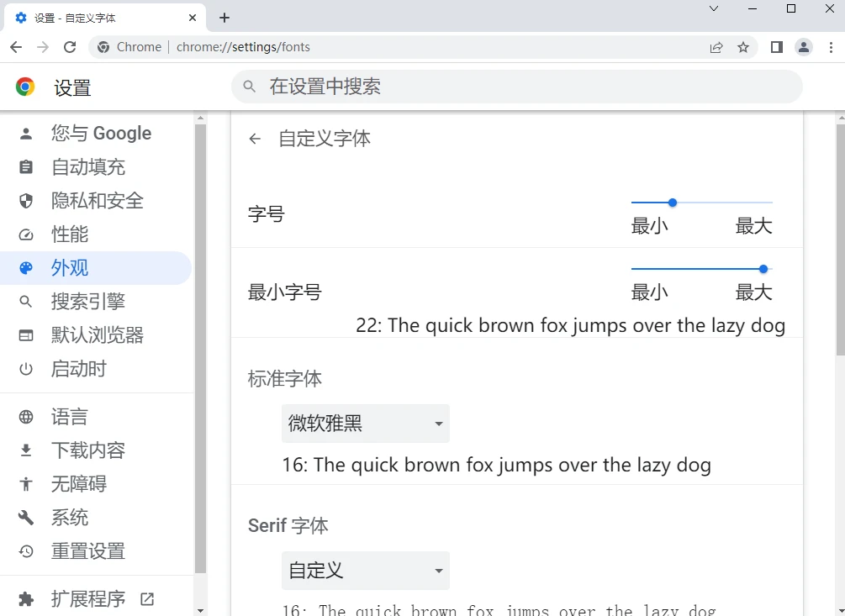Screen dimensions: 845x616
Task: Click the 最小字号 slider knob
Action: (763, 269)
